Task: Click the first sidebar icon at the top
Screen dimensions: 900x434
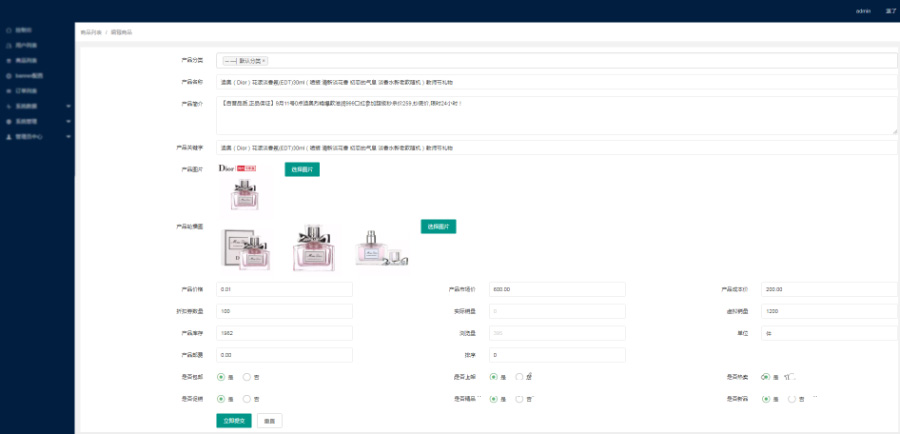Action: tap(9, 30)
